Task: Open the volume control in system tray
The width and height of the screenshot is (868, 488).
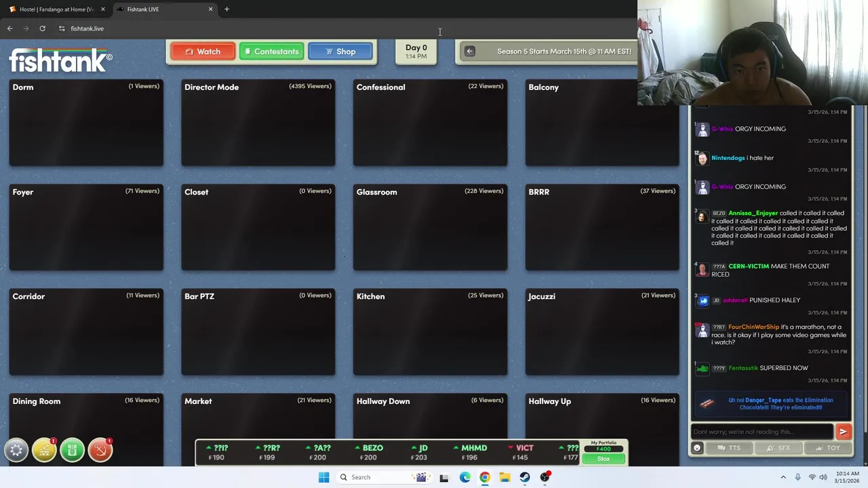Action: coord(823,477)
